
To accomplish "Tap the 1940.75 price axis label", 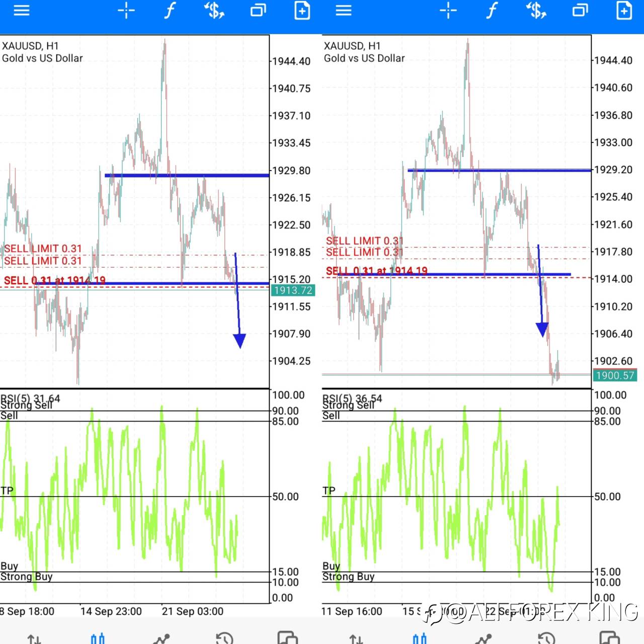I will (291, 89).
